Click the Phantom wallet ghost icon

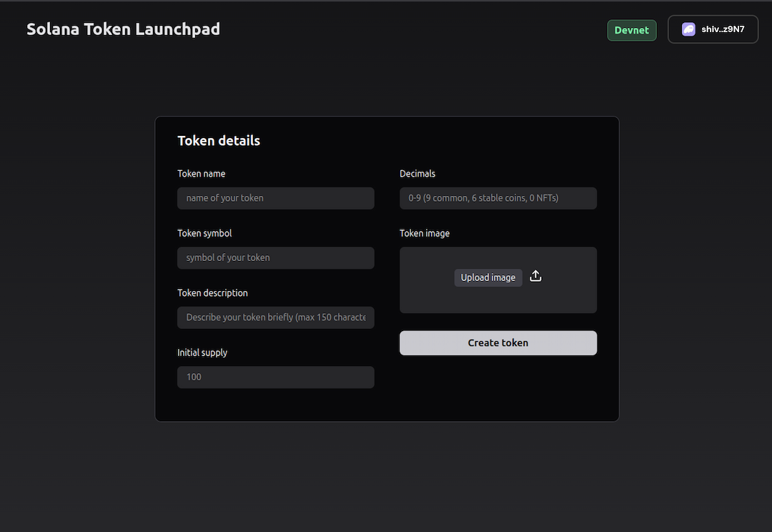point(688,29)
